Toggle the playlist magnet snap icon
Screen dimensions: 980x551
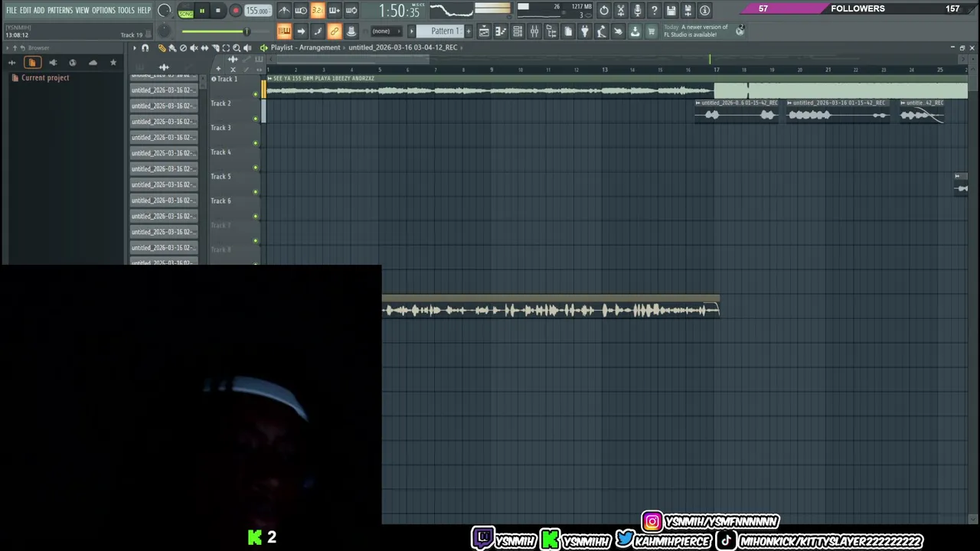click(145, 47)
